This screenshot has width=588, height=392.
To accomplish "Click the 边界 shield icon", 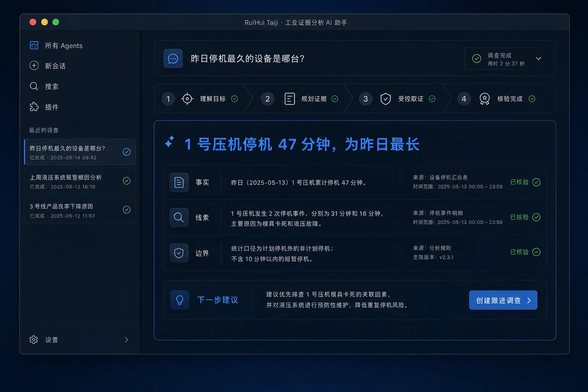I will click(x=179, y=253).
